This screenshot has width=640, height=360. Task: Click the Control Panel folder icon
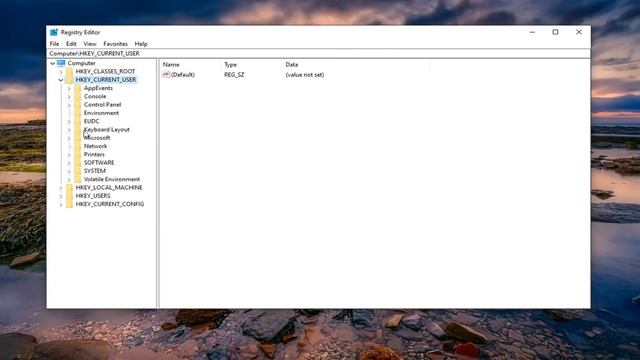tap(78, 104)
